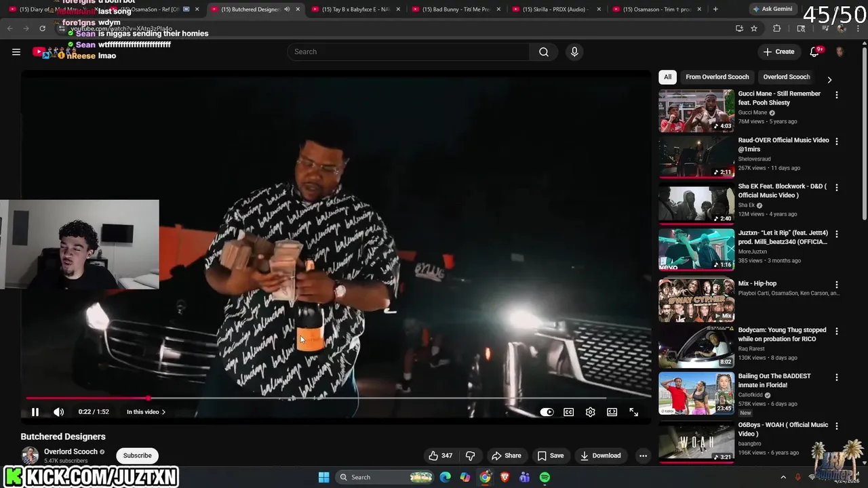Click the search magnifier button
868x488 pixels.
[x=544, y=52]
